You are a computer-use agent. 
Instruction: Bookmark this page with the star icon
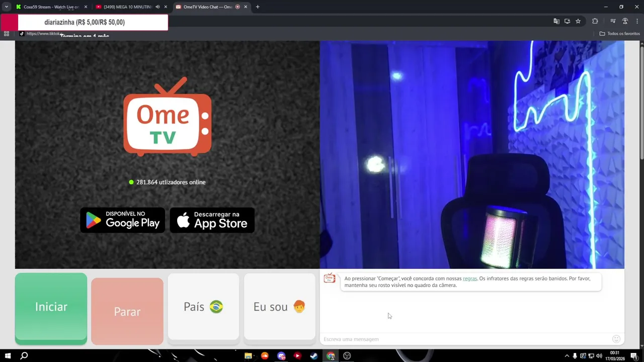coord(578,21)
